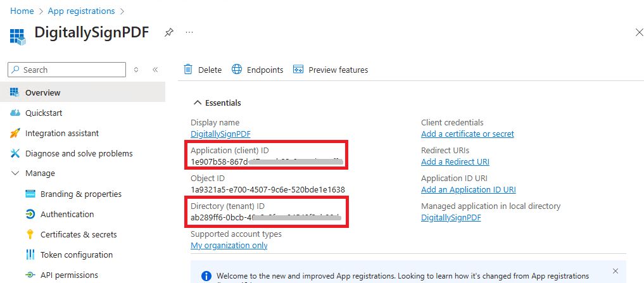This screenshot has width=644, height=283.
Task: Open API permissions
Action: point(69,275)
